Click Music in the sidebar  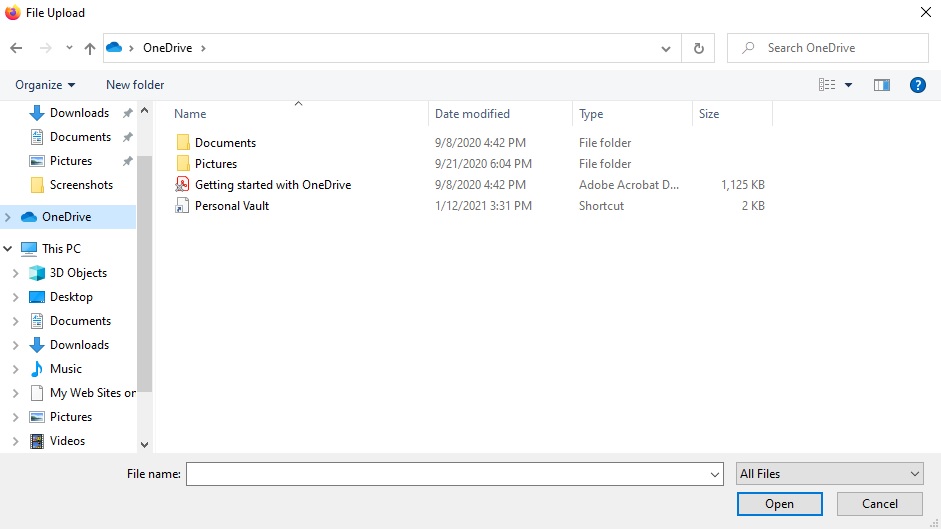click(x=66, y=368)
